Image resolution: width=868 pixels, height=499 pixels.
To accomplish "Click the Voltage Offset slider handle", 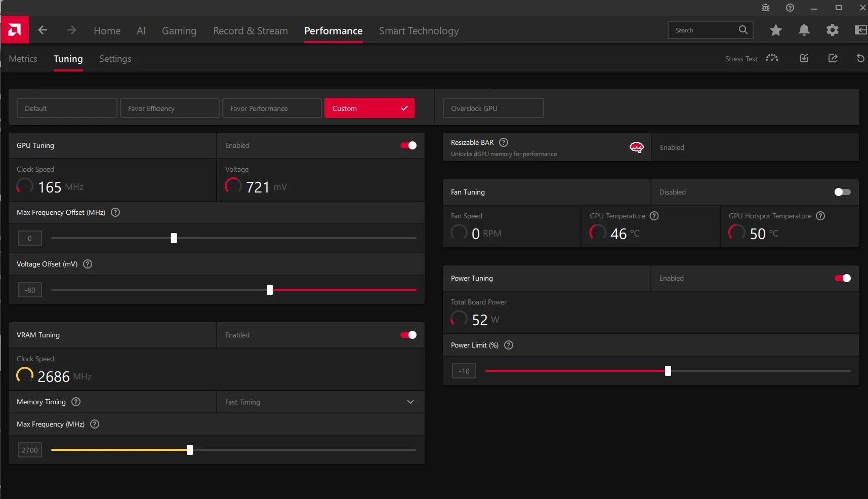I will point(270,290).
